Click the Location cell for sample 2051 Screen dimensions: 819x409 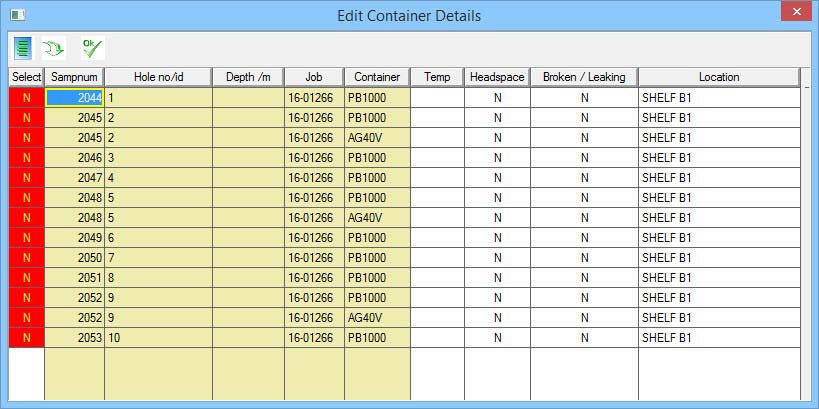(x=719, y=277)
